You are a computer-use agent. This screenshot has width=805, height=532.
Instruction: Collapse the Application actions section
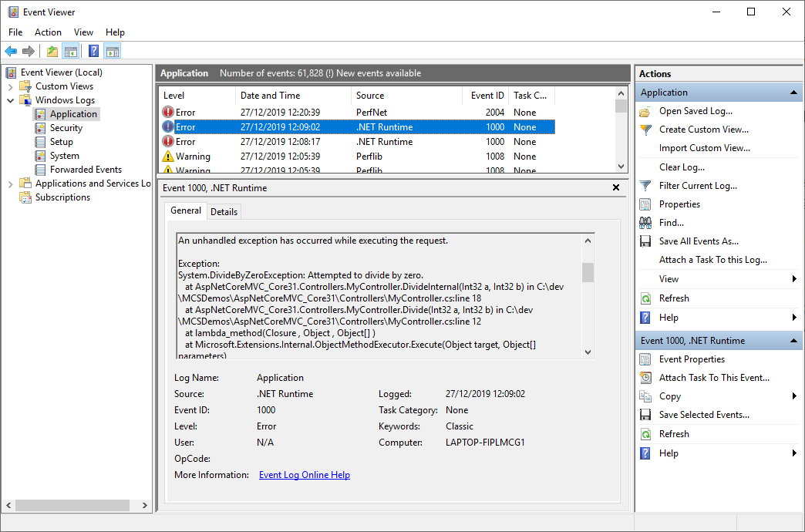tap(793, 93)
